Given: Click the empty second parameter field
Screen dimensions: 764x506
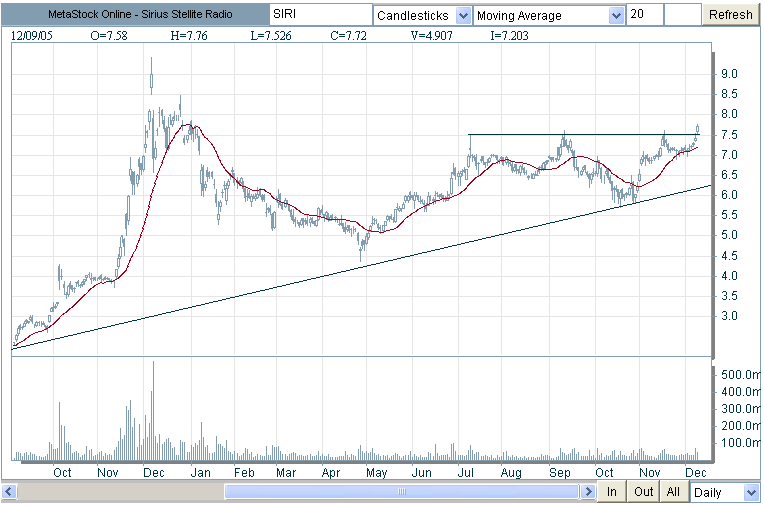Looking at the screenshot, I should [x=683, y=15].
